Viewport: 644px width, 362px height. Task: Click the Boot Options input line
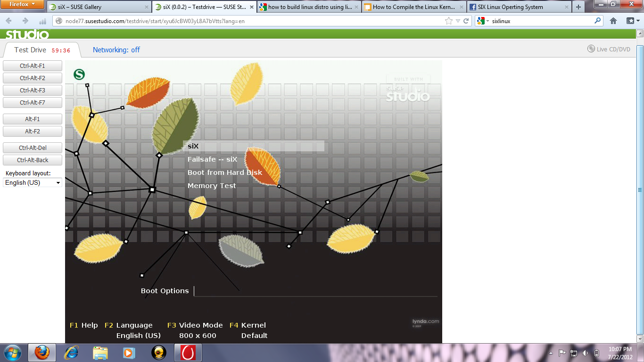tap(315, 291)
